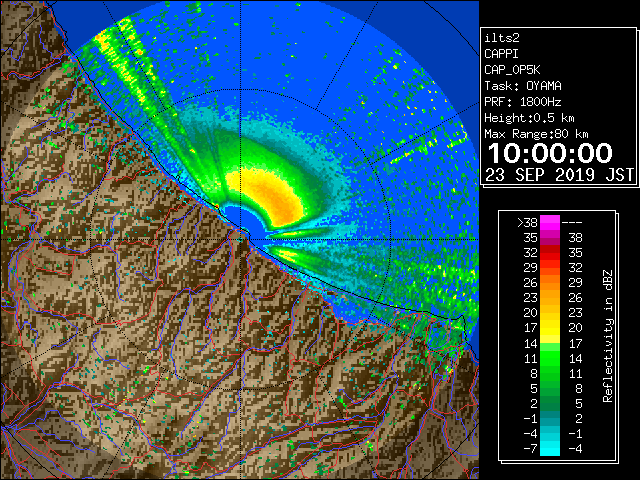Image resolution: width=640 pixels, height=480 pixels.
Task: Click the 'Max Range:80 km' line
Action: tap(536, 134)
